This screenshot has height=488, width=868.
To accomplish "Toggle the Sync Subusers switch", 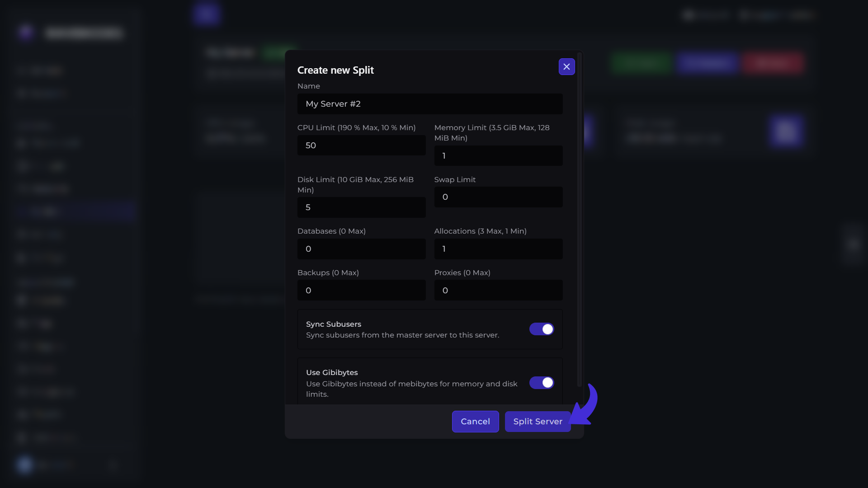I will pyautogui.click(x=542, y=329).
